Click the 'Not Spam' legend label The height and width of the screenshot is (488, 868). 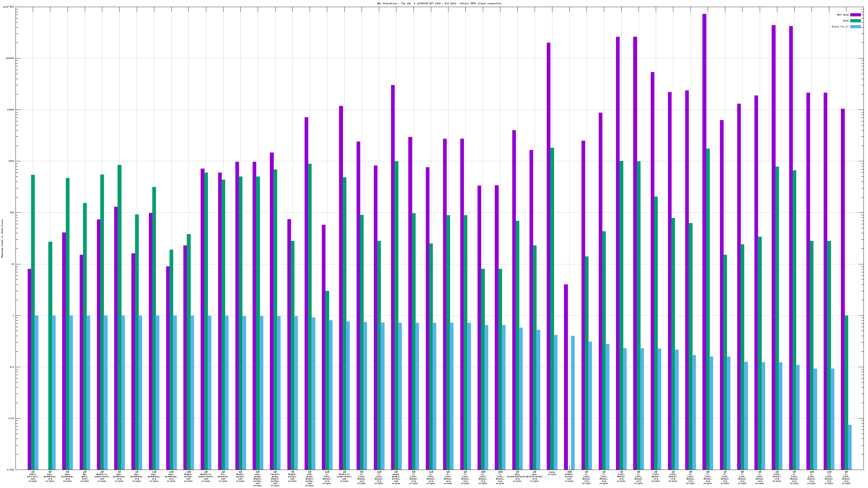tap(843, 15)
